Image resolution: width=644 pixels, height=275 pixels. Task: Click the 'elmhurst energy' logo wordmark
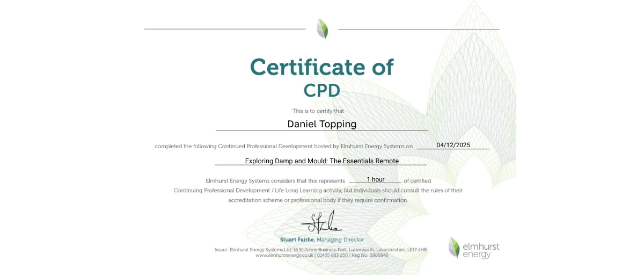tap(481, 250)
